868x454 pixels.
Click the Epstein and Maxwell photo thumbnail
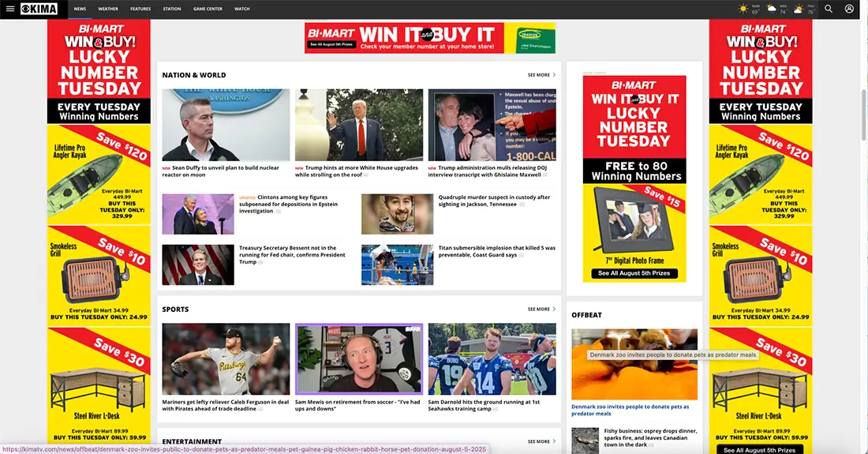(492, 125)
